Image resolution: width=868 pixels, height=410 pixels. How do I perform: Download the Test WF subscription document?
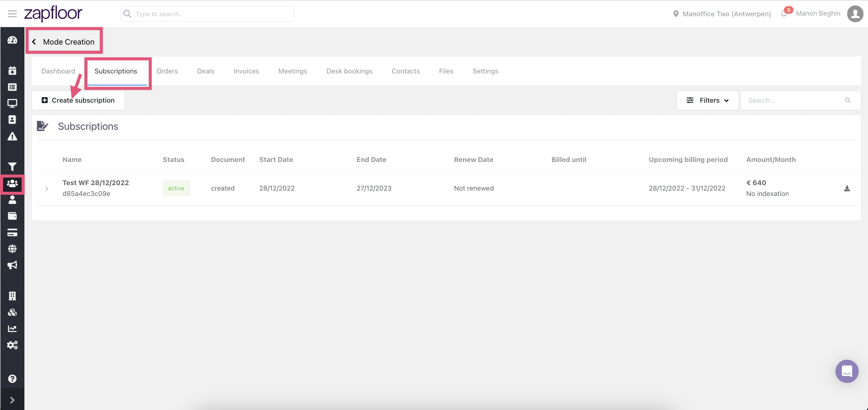point(847,188)
